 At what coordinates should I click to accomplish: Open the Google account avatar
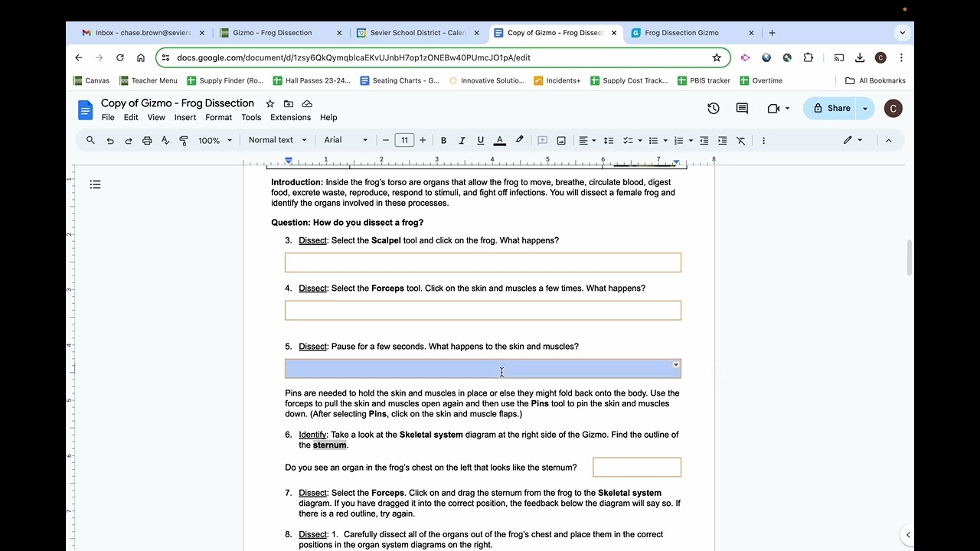pos(893,109)
